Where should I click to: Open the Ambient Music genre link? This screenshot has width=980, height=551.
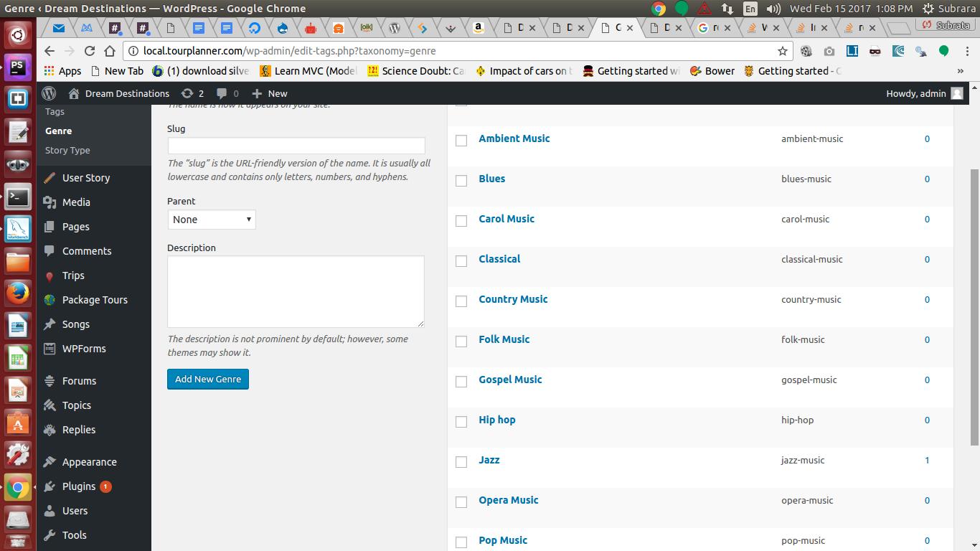pyautogui.click(x=514, y=138)
